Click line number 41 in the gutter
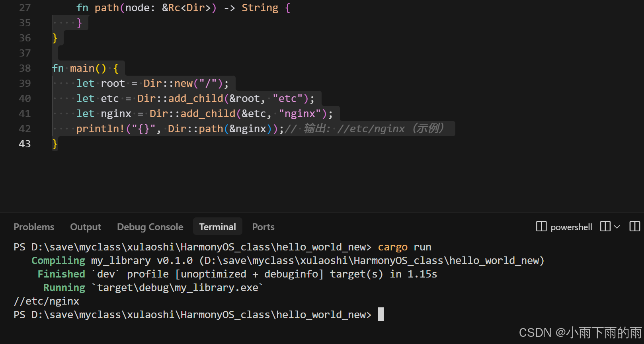 tap(25, 113)
